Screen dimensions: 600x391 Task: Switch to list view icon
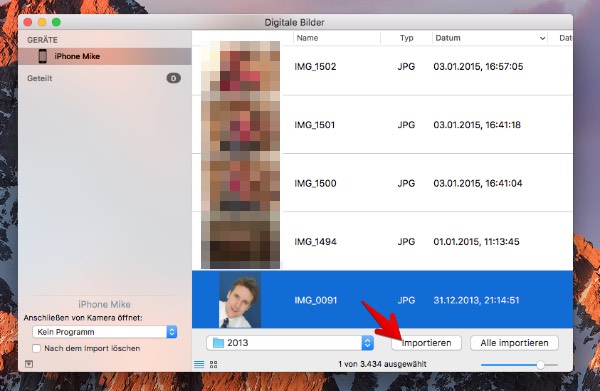pyautogui.click(x=199, y=364)
